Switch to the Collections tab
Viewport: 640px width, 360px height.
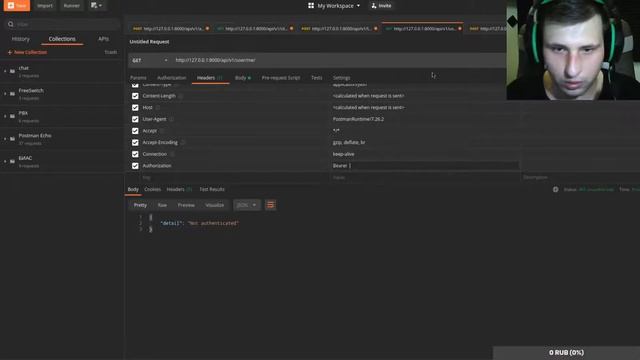62,39
